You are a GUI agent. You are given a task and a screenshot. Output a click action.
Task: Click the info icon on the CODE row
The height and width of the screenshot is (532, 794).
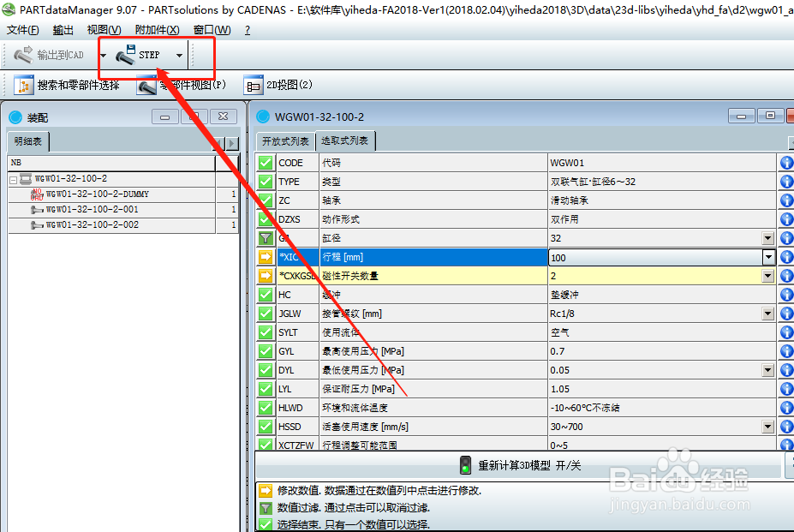pos(787,162)
